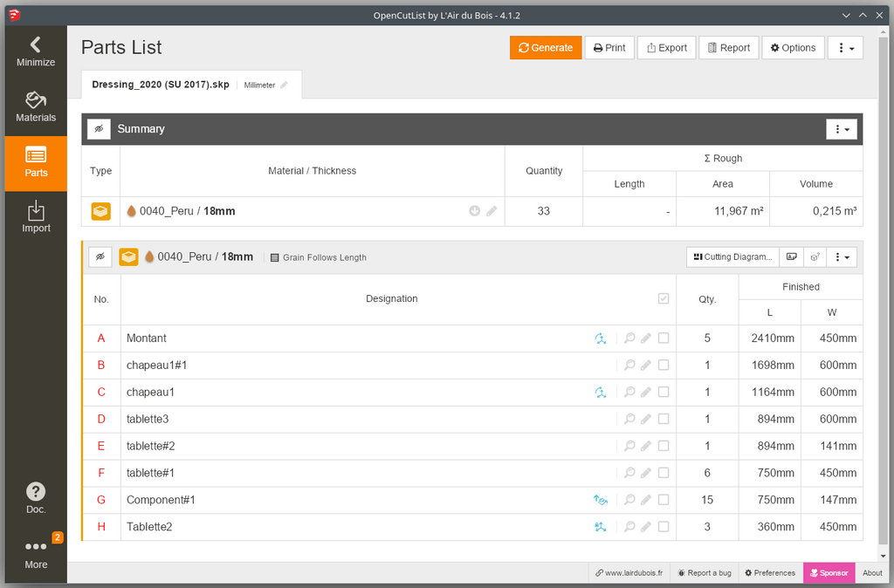Toggle the select-all checkbox in Designation header
This screenshot has width=894, height=588.
tap(664, 298)
